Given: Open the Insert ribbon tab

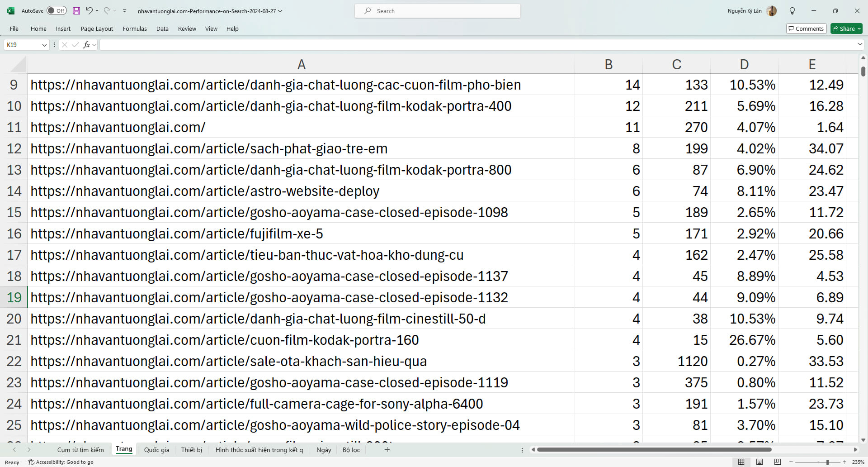Looking at the screenshot, I should point(63,29).
